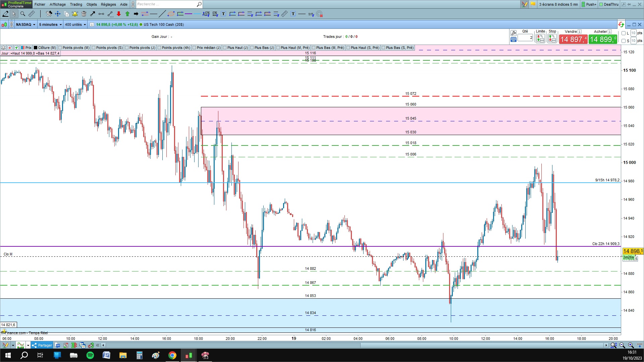The width and height of the screenshot is (644, 362).
Task: Open the Trading menu
Action: point(76,4)
